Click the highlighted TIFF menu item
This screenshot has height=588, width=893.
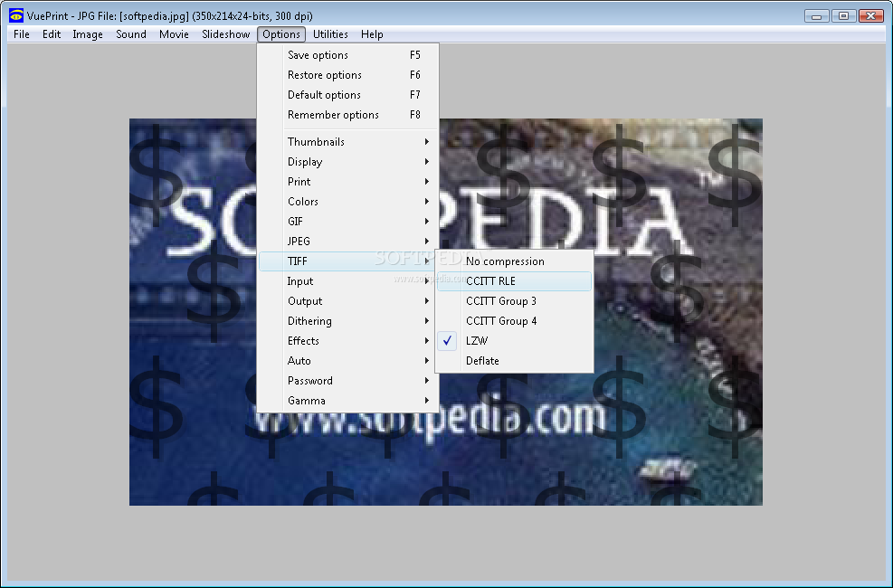(348, 261)
